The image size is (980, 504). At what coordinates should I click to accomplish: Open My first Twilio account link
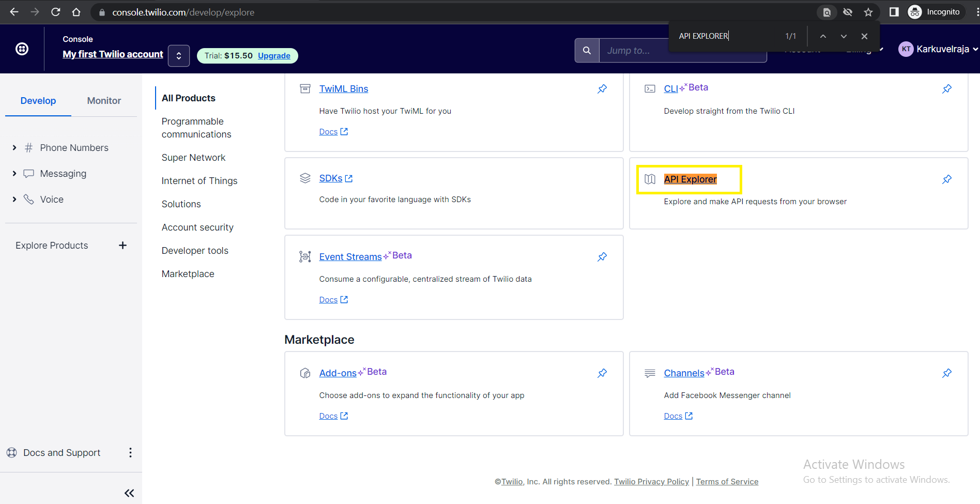pyautogui.click(x=113, y=54)
